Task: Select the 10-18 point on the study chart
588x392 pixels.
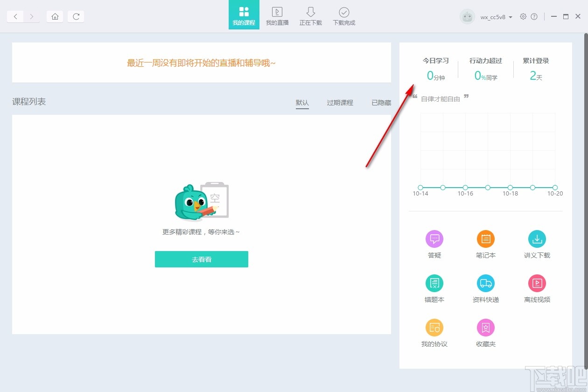Action: point(510,187)
